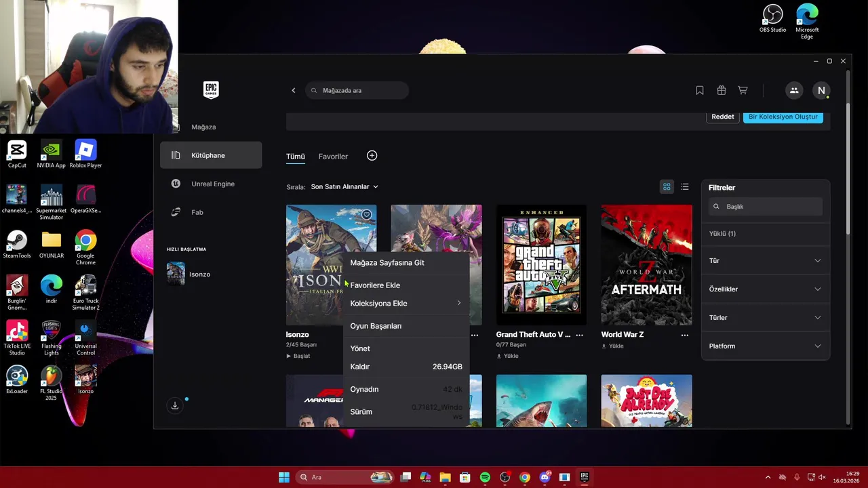Open Unreal Engine in the sidebar
Viewport: 868px width, 488px height.
coord(211,184)
